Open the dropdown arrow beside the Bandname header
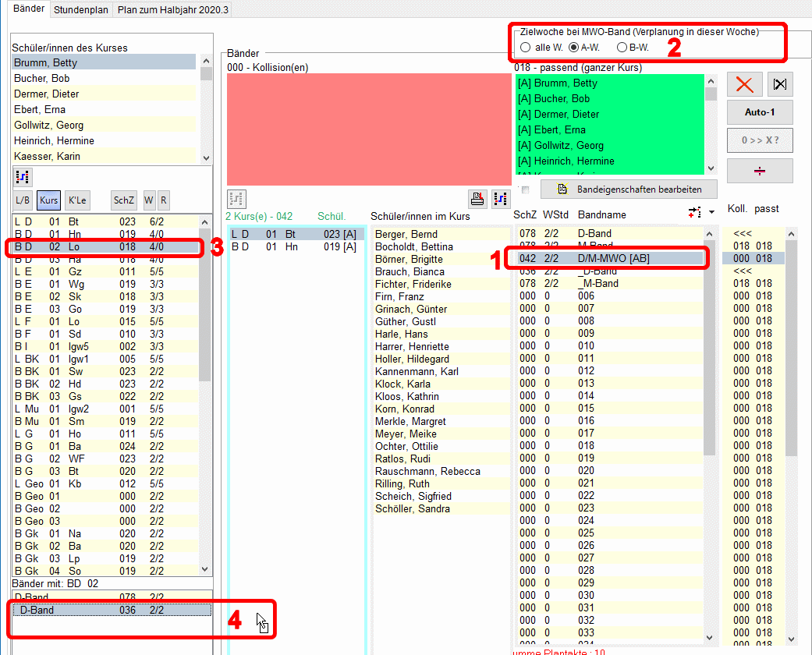This screenshot has height=655, width=812. point(711,213)
